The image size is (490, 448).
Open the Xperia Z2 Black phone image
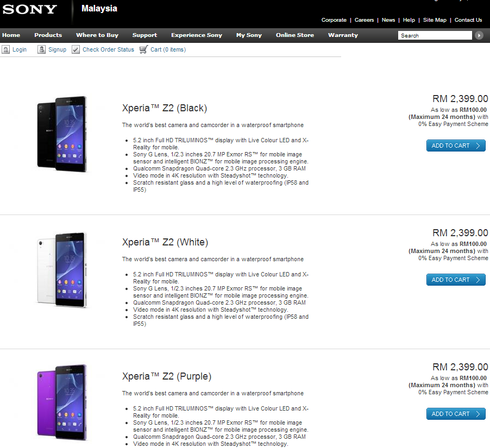[62, 134]
